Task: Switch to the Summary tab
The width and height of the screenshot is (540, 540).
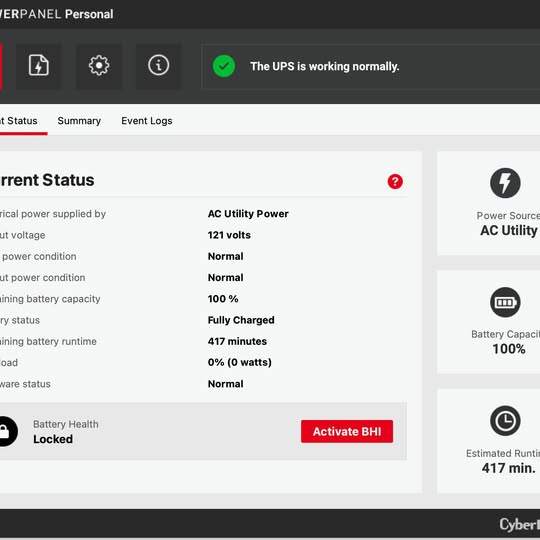Action: 79,121
